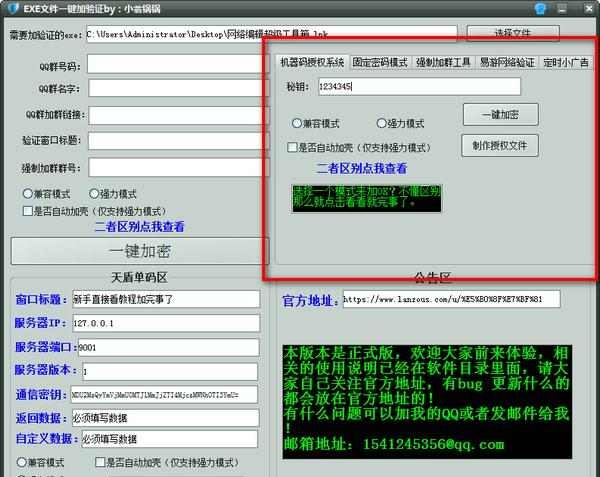
Task: Click the blue shirt skin icon in title bar
Action: coord(540,8)
